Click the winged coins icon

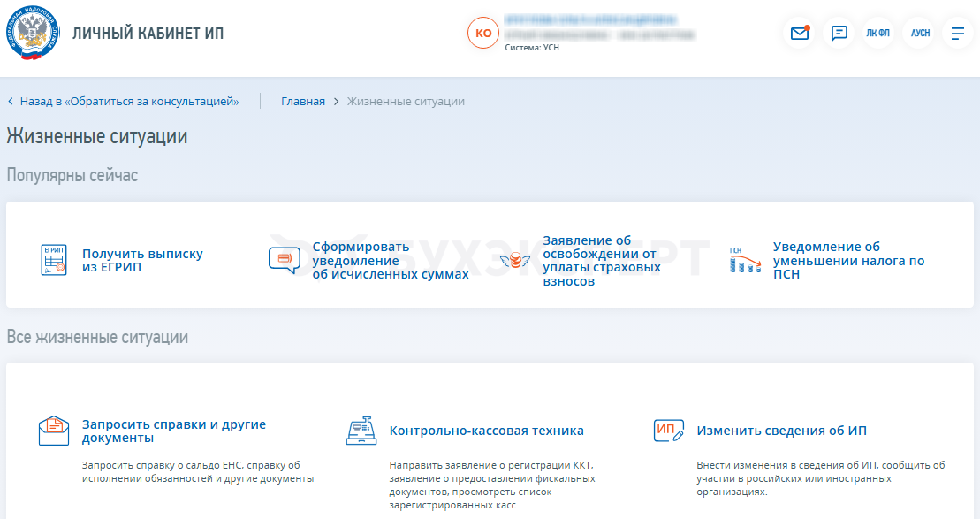(x=515, y=260)
